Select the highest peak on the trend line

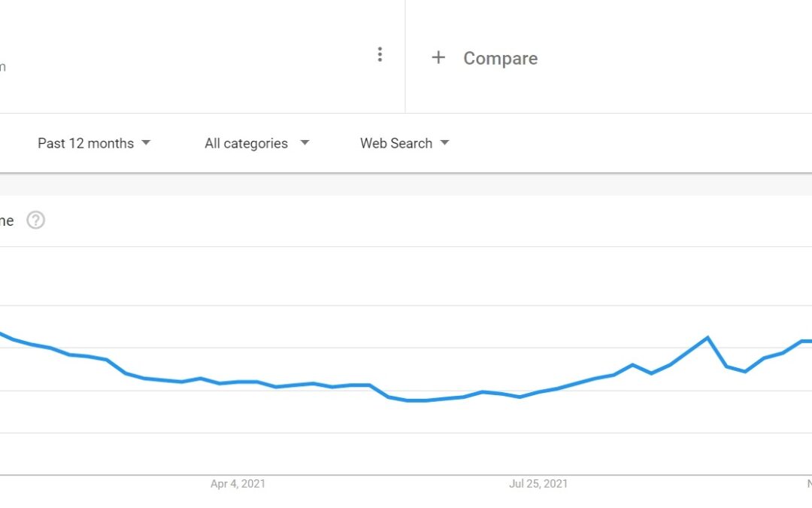pos(707,338)
